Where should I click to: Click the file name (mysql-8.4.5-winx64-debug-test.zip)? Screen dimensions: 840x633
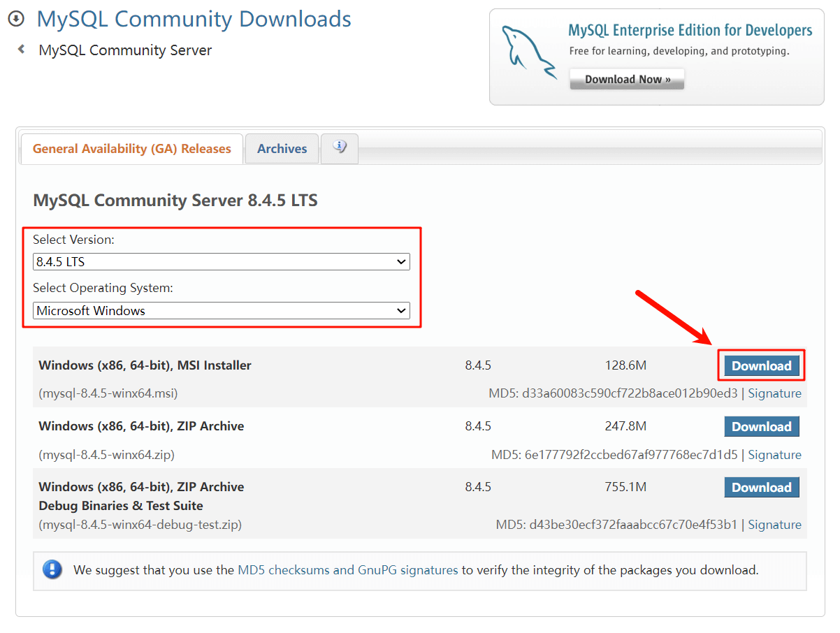pyautogui.click(x=140, y=525)
